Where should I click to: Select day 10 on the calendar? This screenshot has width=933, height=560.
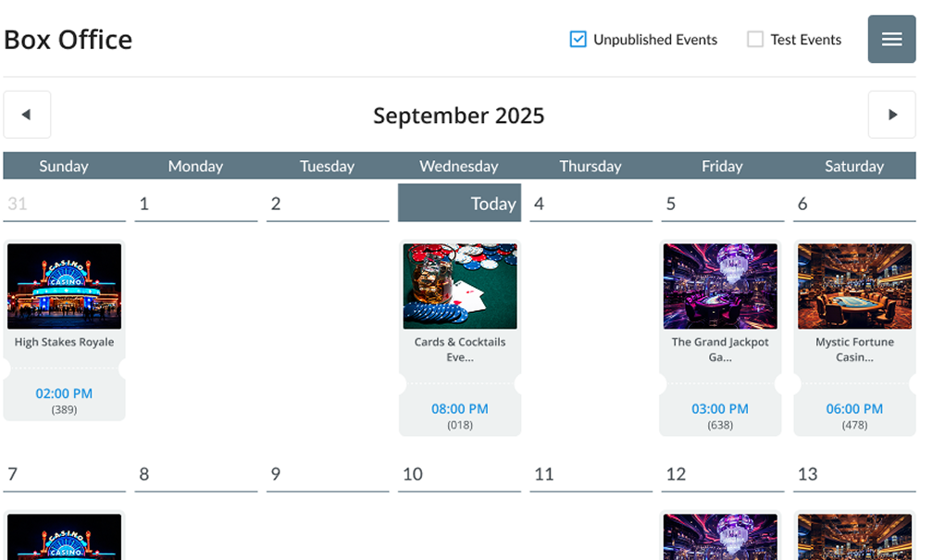pyautogui.click(x=414, y=474)
